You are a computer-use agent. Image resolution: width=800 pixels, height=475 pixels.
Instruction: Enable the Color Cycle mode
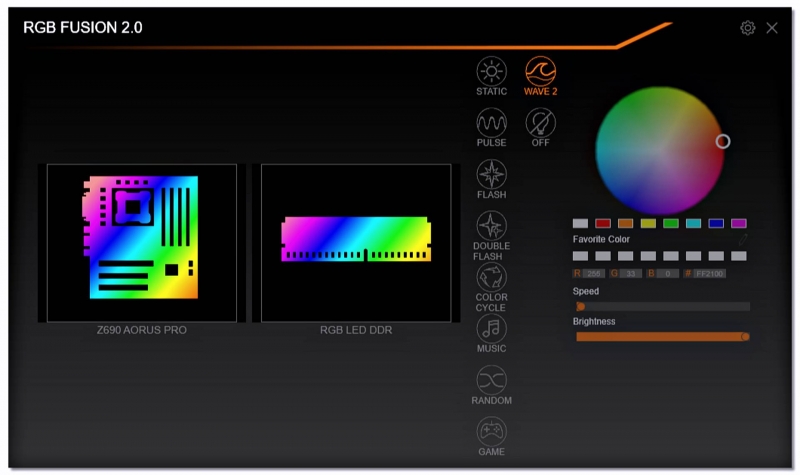tap(491, 287)
